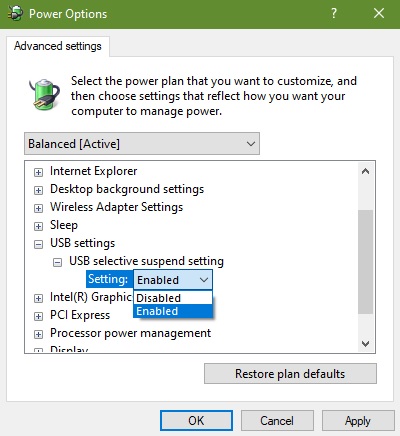Open the Balanced [Active] power plan dropdown
The width and height of the screenshot is (400, 436).
pyautogui.click(x=142, y=144)
